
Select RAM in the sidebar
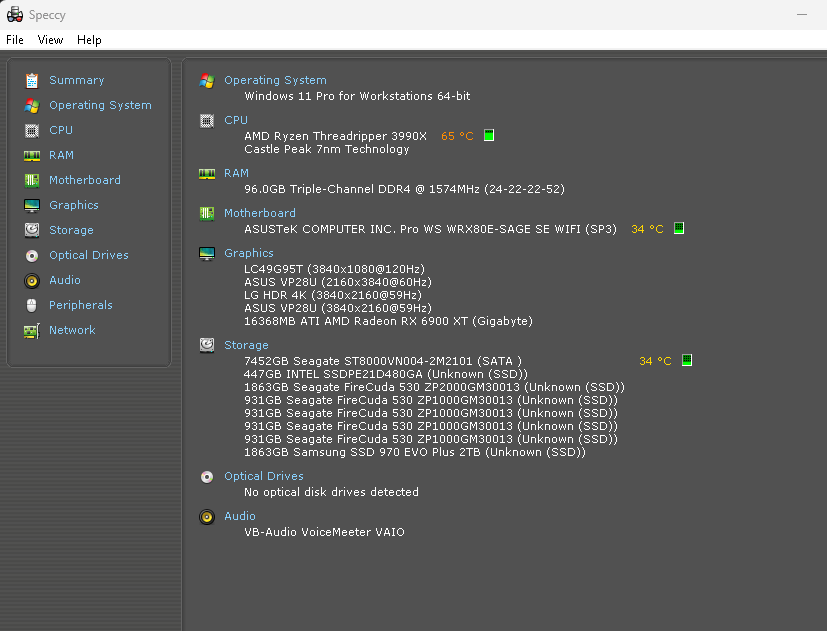click(x=61, y=155)
